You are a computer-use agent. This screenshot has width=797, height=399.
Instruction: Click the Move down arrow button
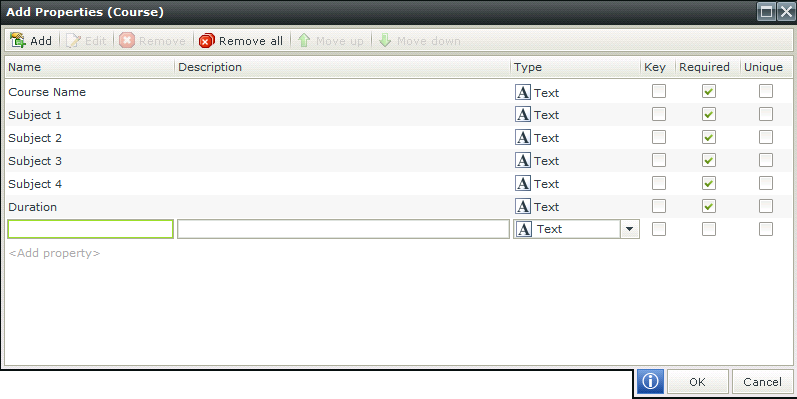coord(420,41)
